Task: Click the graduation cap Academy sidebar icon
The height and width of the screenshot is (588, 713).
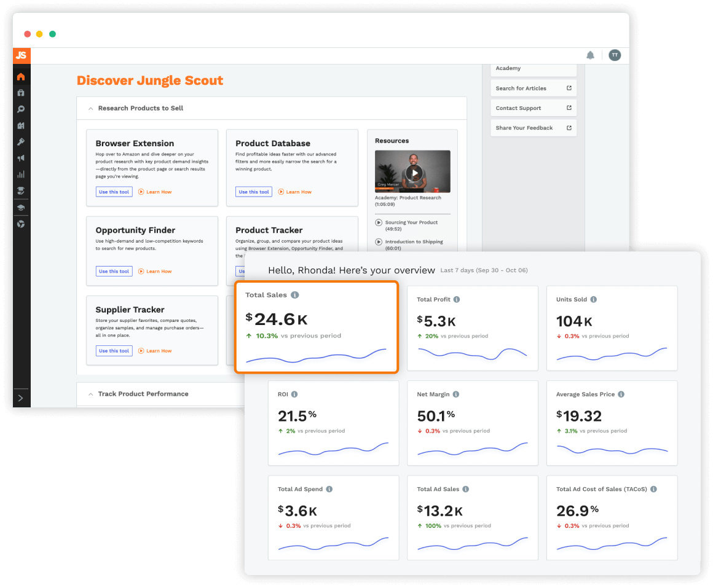Action: 21,208
